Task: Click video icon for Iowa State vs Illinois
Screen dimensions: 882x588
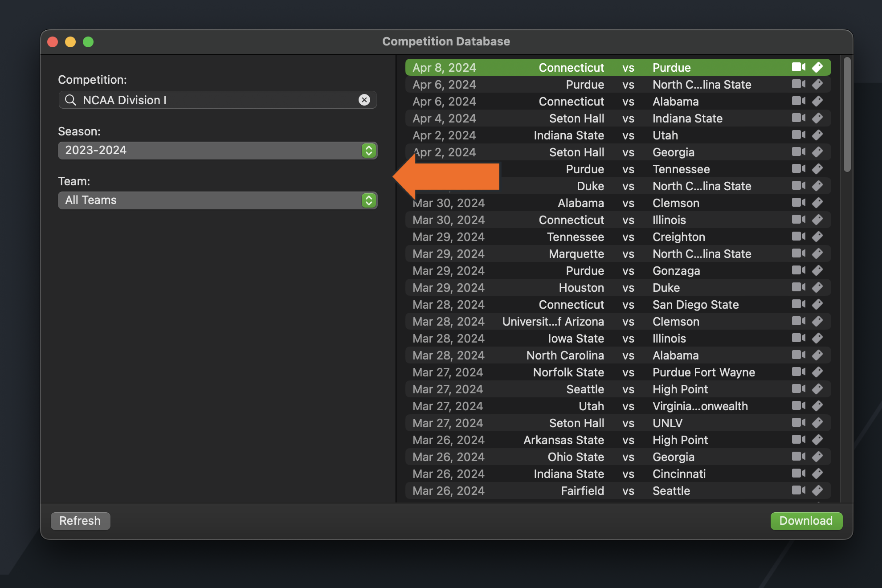Action: coord(798,338)
